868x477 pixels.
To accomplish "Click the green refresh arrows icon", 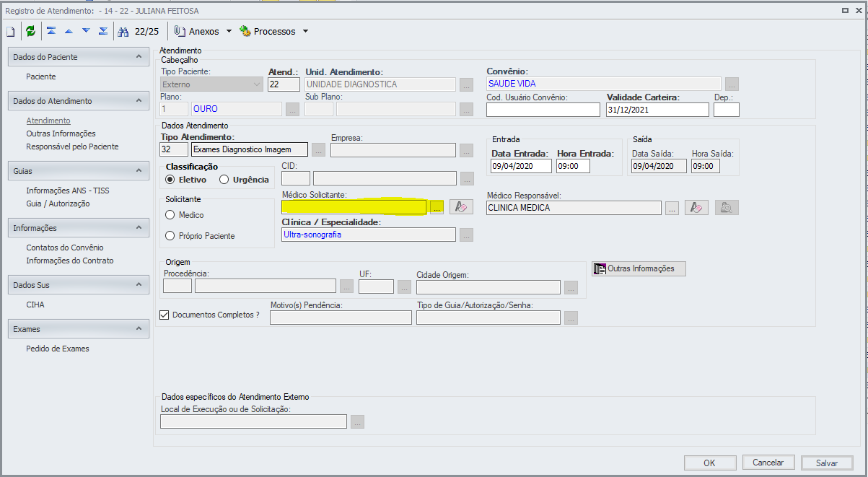I will click(30, 31).
